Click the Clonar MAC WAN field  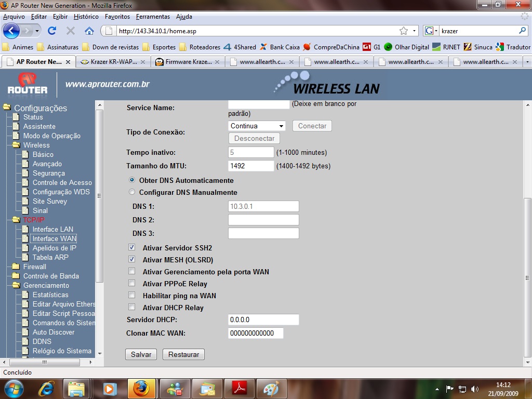(x=256, y=333)
